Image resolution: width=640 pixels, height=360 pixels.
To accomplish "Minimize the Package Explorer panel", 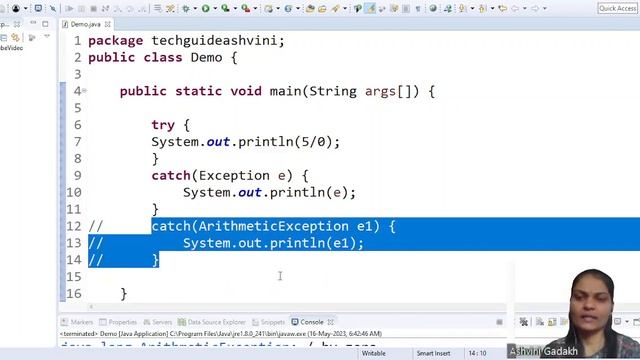I will pos(33,23).
